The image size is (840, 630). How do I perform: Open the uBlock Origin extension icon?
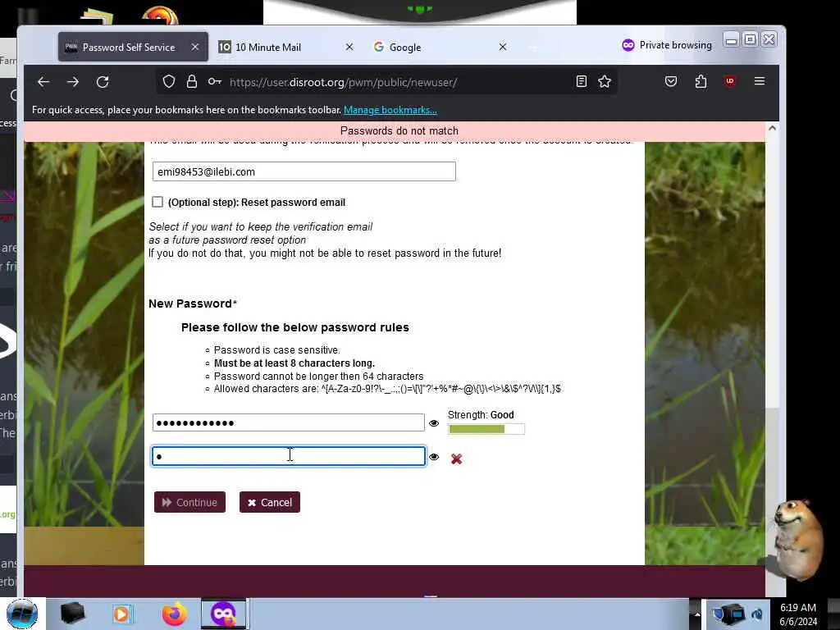pyautogui.click(x=729, y=81)
